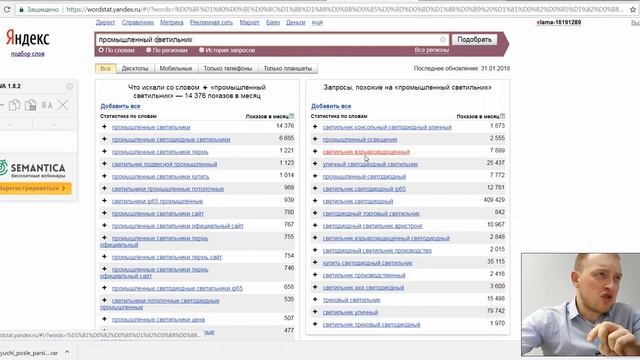Screen dimensions: 640x360
Task: Click the ЯА icon in the side panel
Action: click(x=47, y=106)
